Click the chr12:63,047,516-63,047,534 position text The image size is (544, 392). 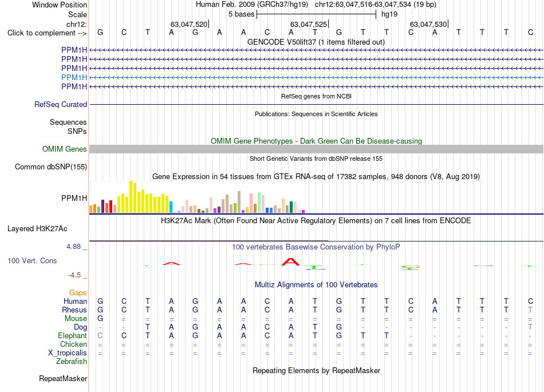point(363,5)
